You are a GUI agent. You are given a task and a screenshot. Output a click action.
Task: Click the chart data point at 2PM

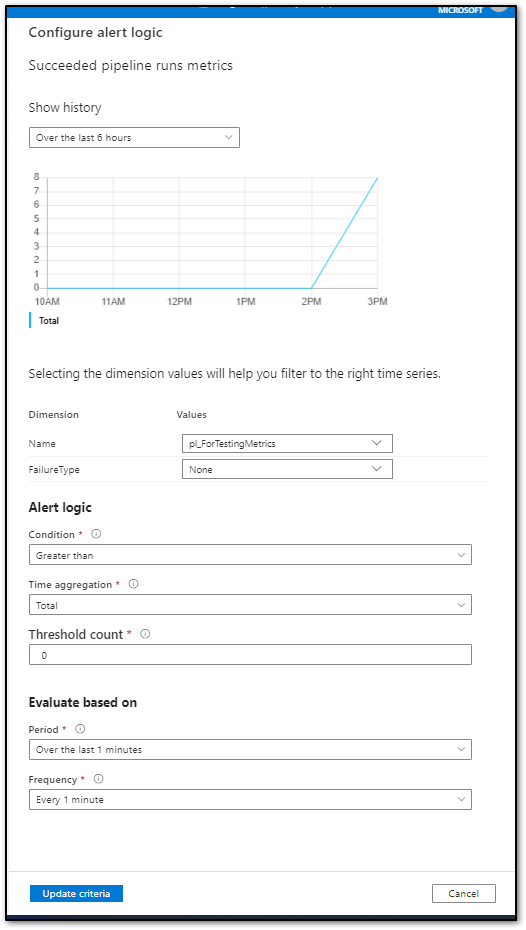[311, 288]
